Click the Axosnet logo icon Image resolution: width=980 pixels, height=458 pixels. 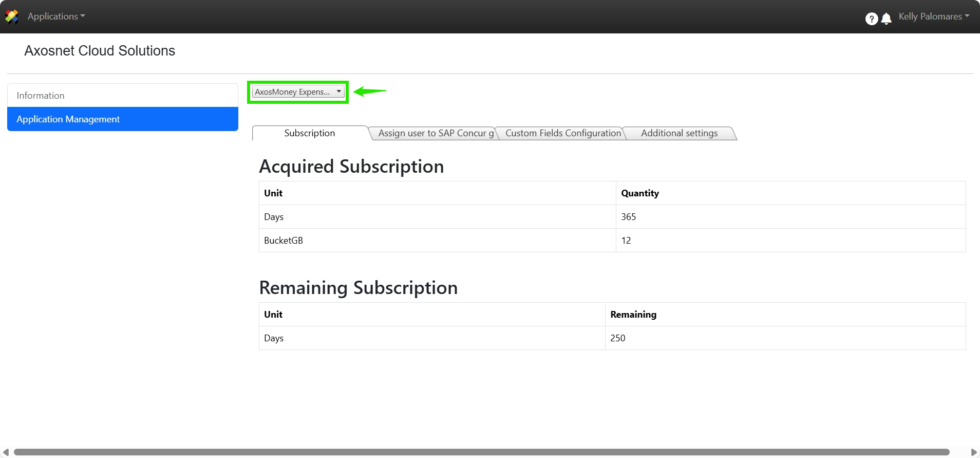tap(12, 16)
